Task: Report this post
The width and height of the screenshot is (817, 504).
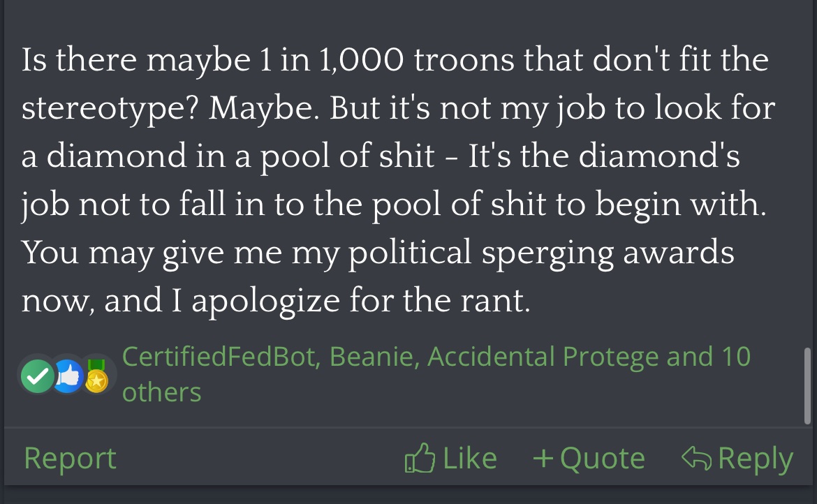Action: (70, 459)
